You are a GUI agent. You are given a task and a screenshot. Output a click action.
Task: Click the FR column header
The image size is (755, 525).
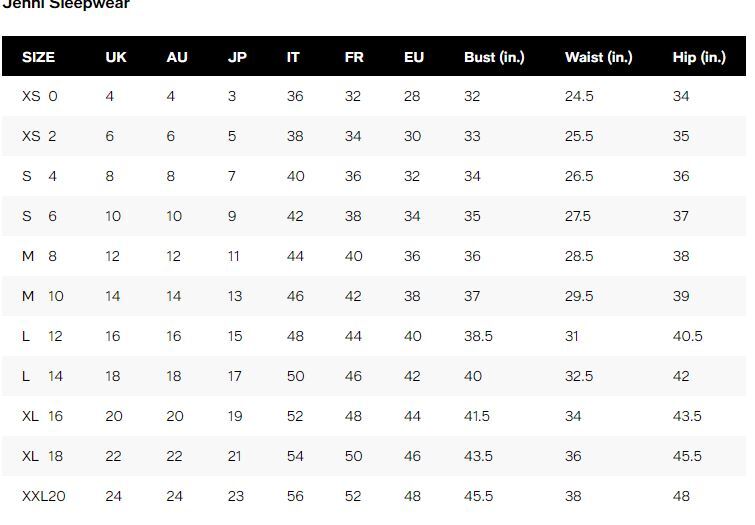[x=354, y=57]
